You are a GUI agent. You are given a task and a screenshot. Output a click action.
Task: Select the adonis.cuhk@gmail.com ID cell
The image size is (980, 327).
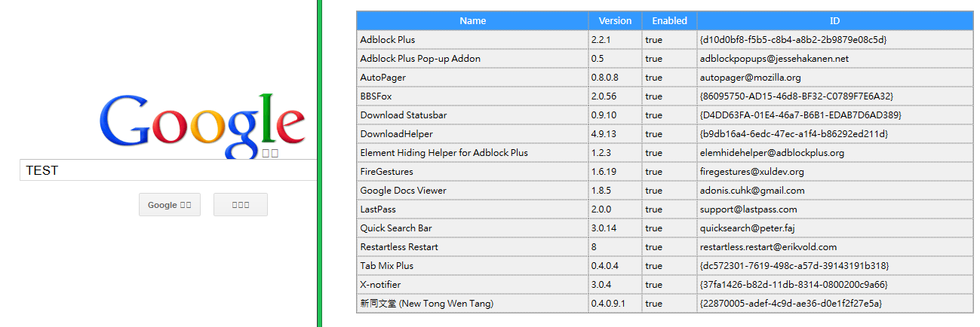coord(752,191)
